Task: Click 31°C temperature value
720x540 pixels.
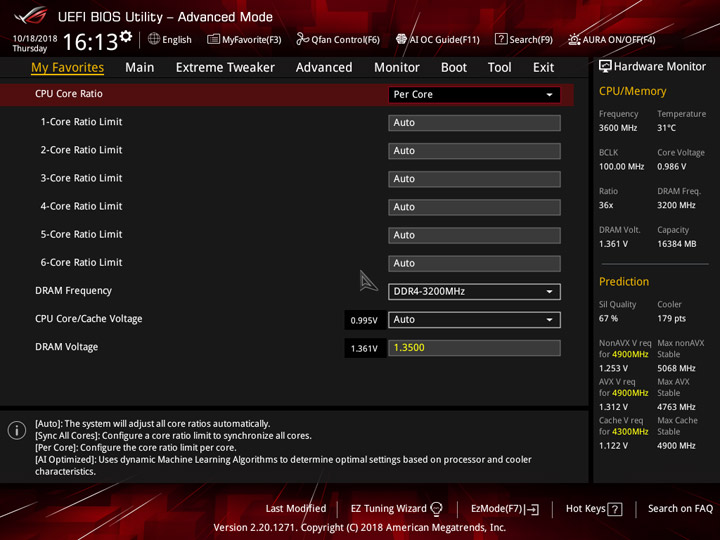Action: tap(666, 128)
